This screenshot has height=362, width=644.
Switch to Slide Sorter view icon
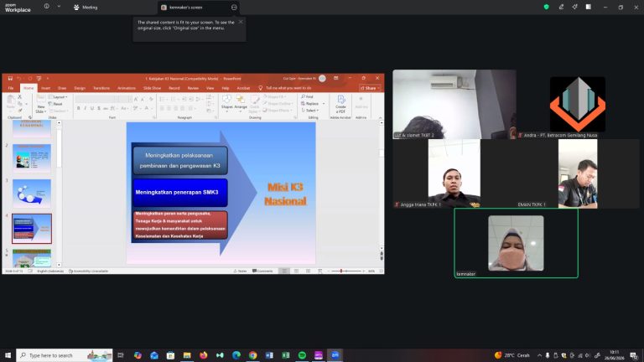point(296,271)
